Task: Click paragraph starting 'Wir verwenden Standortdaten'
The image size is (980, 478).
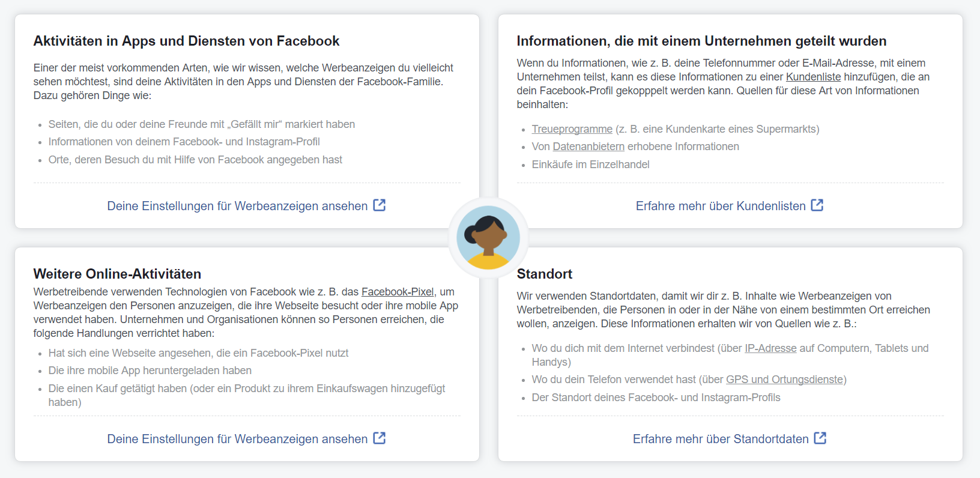Action: click(723, 310)
